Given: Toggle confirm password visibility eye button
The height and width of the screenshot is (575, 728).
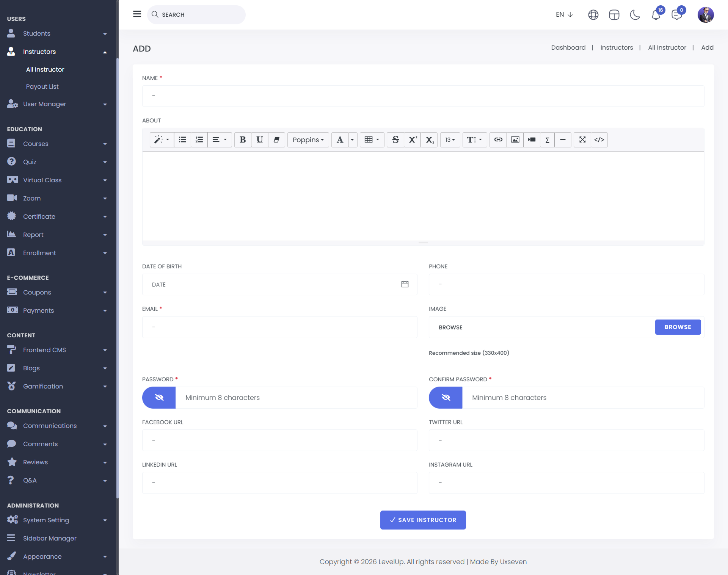Looking at the screenshot, I should pos(446,398).
